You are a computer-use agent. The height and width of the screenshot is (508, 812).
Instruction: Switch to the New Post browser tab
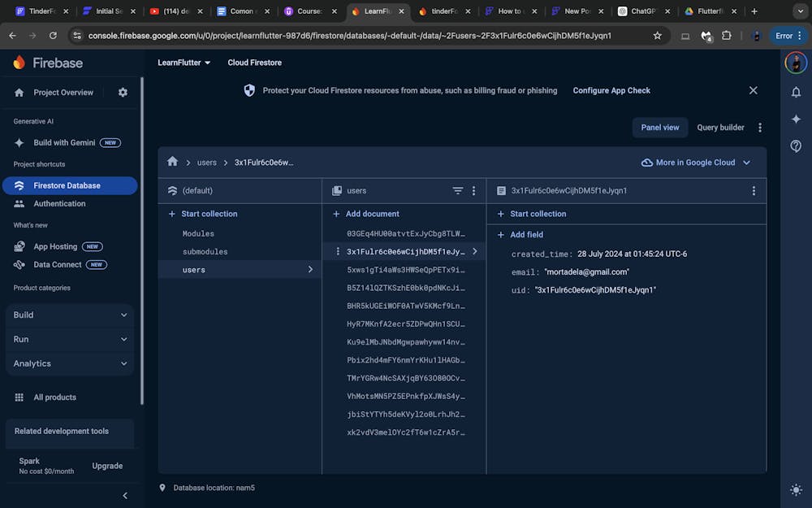tap(577, 11)
